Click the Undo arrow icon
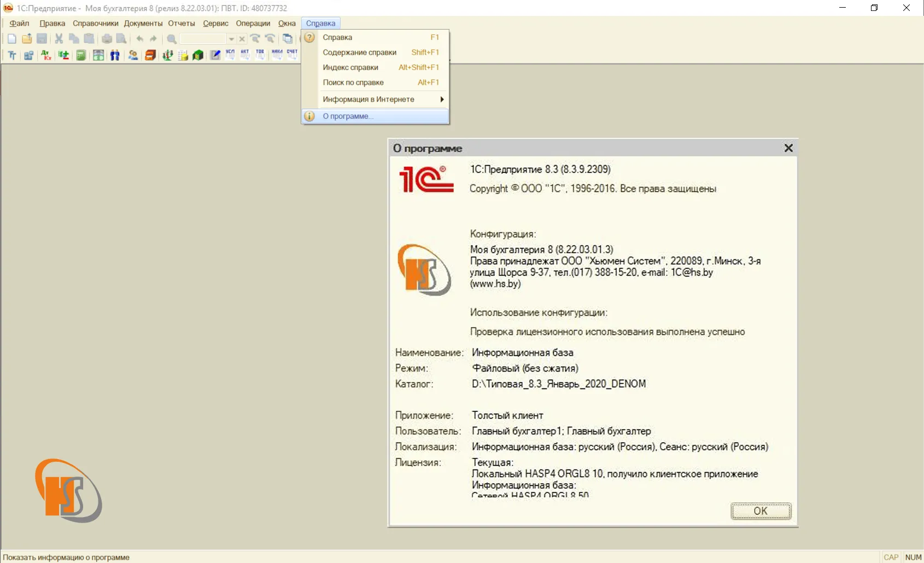 (x=140, y=39)
